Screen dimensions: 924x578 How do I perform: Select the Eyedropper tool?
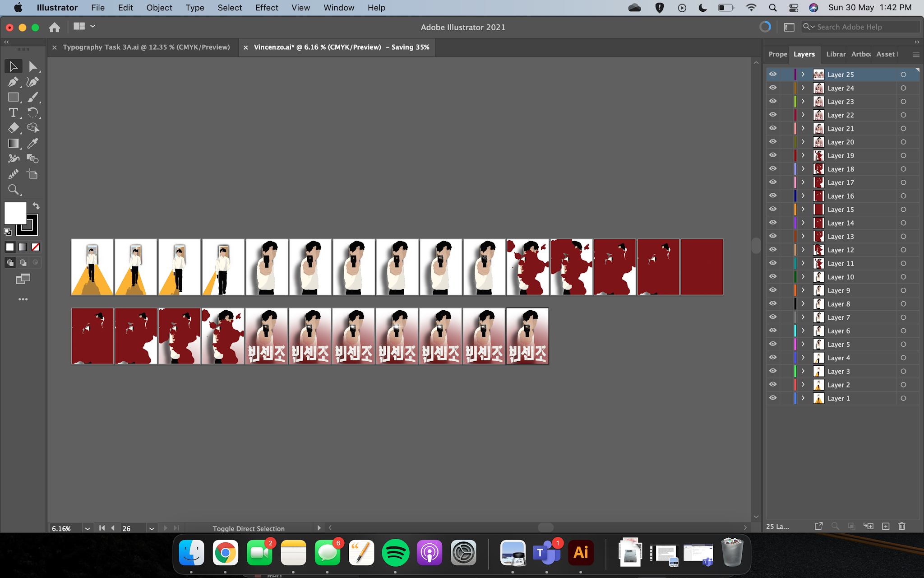pos(32,143)
